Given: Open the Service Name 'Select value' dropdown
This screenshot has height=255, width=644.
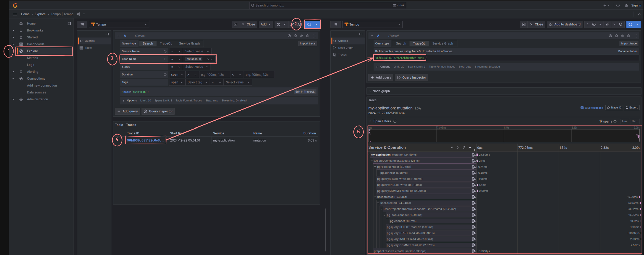Looking at the screenshot, I should point(197,51).
